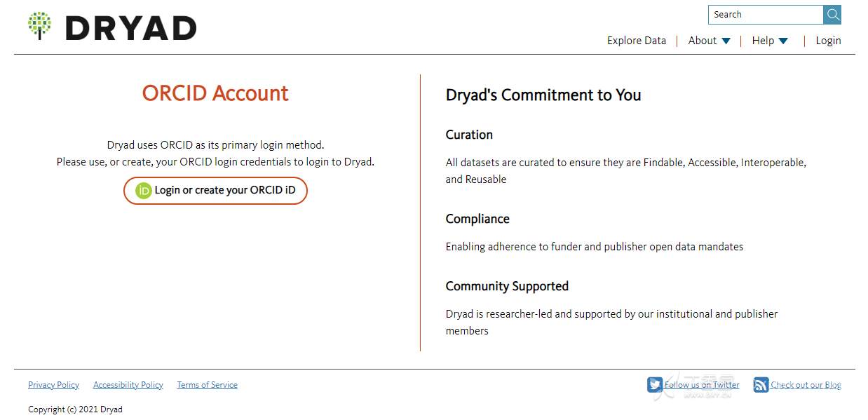View the Terms of Service link

[207, 385]
